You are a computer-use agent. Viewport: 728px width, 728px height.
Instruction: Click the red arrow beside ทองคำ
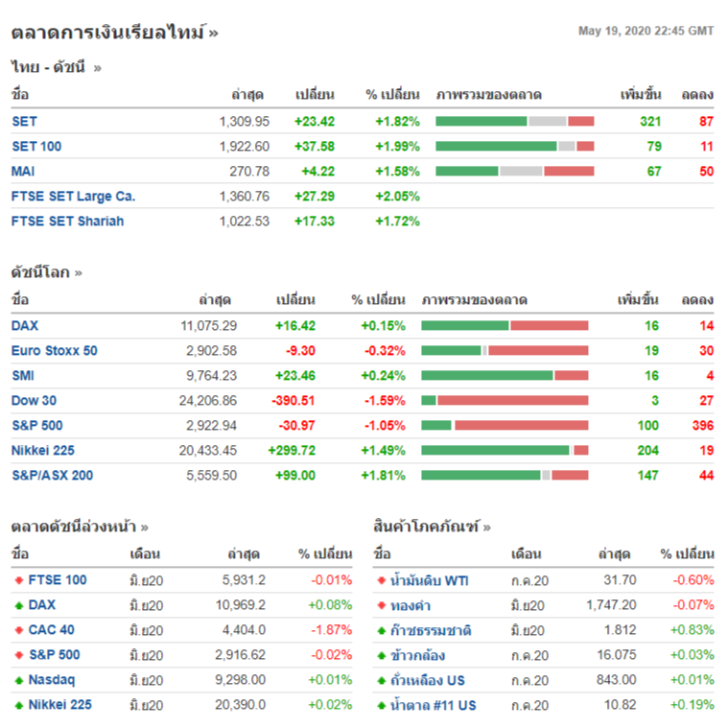(381, 605)
